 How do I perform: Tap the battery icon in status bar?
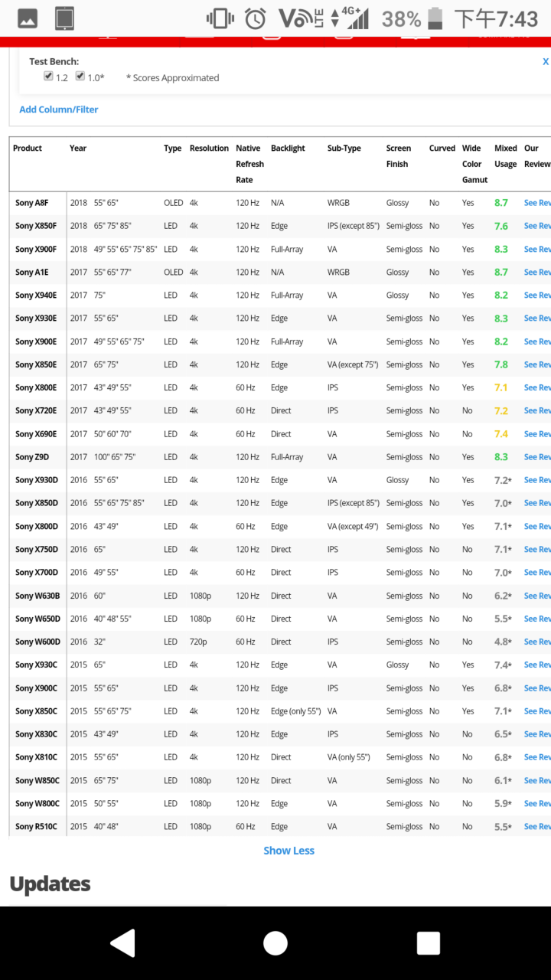point(435,18)
